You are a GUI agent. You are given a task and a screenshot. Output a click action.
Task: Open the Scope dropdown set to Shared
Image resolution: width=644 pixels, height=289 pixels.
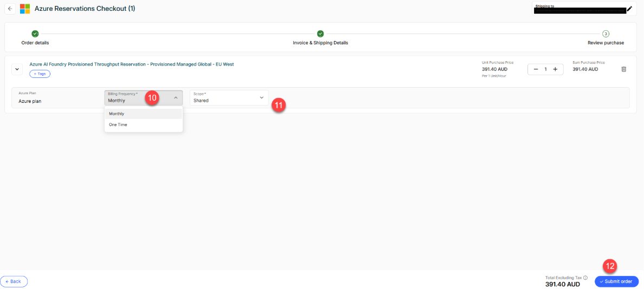pyautogui.click(x=229, y=97)
